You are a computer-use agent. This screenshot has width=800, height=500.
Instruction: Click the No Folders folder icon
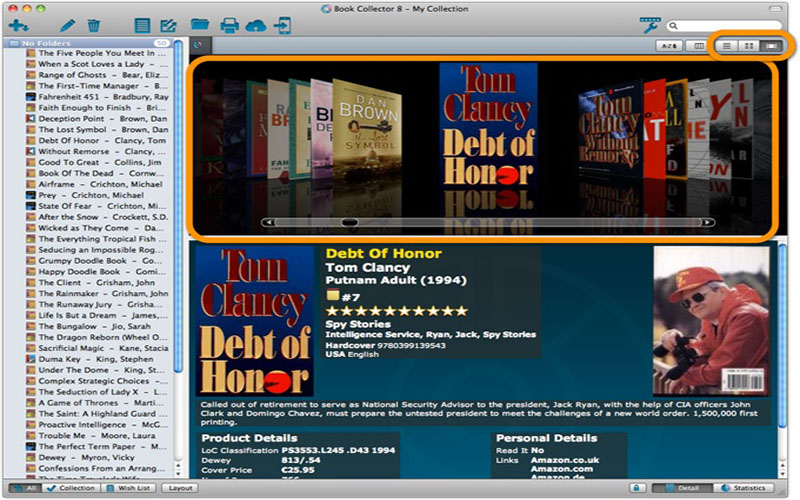point(14,43)
